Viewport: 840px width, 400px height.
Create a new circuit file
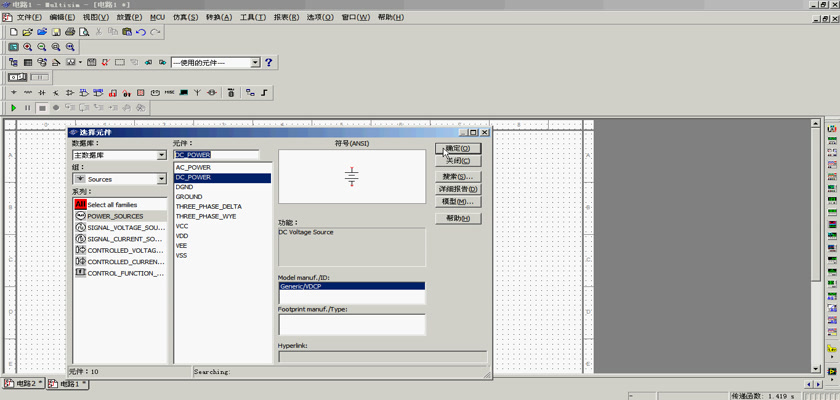[x=14, y=32]
